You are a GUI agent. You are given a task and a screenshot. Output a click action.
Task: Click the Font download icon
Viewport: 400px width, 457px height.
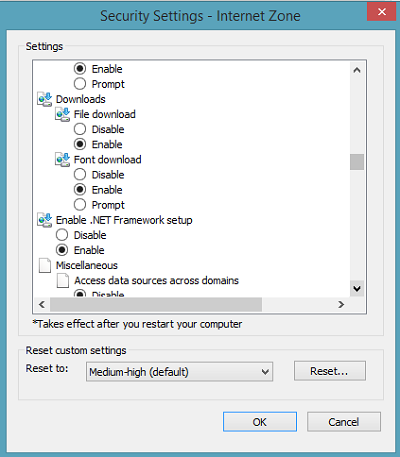63,160
